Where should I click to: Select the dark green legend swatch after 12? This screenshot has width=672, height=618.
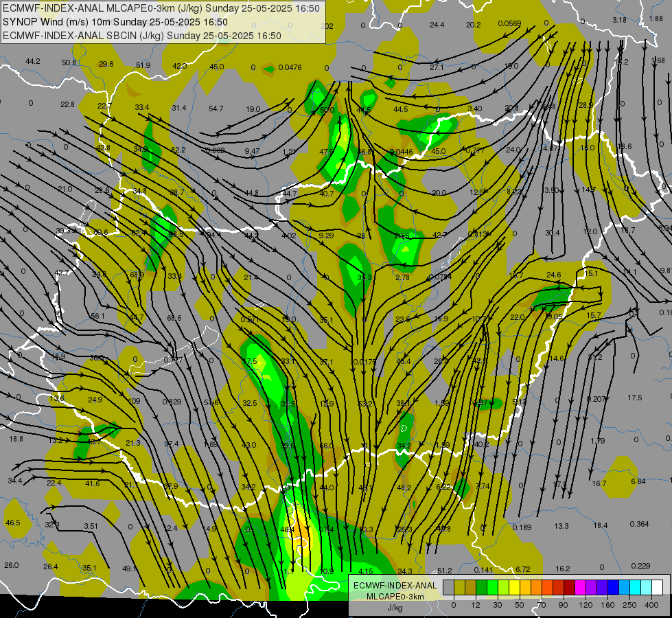tap(482, 587)
